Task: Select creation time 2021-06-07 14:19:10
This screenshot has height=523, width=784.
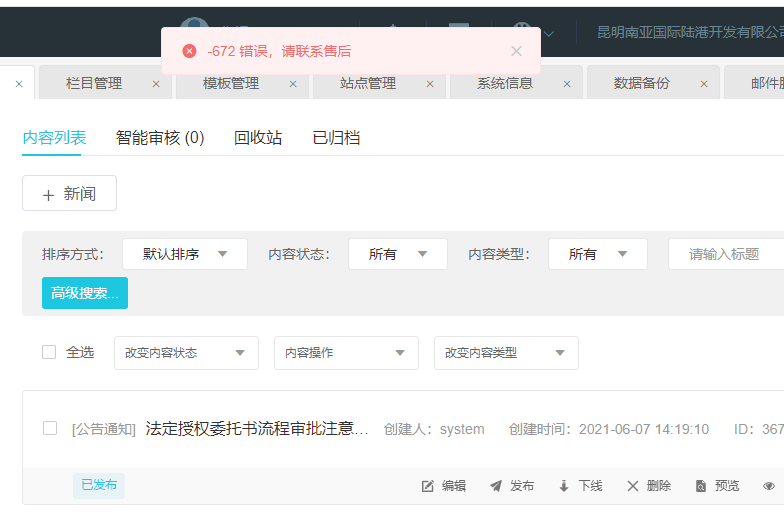Action: [x=644, y=429]
